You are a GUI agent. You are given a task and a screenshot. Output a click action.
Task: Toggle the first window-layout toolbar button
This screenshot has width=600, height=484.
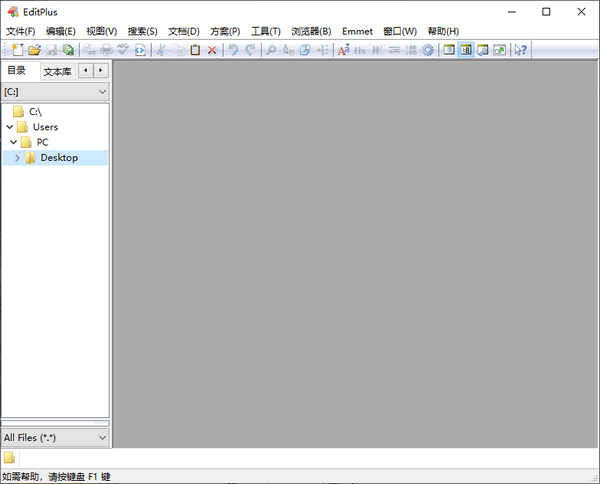(449, 50)
